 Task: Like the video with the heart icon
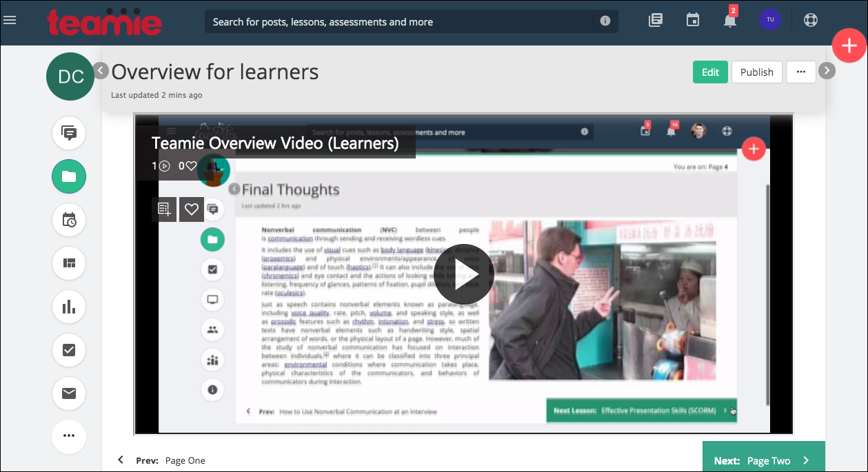pos(192,209)
